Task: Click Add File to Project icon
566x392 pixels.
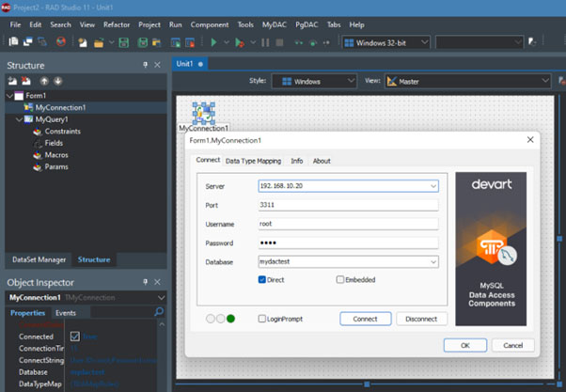Action: pyautogui.click(x=176, y=42)
